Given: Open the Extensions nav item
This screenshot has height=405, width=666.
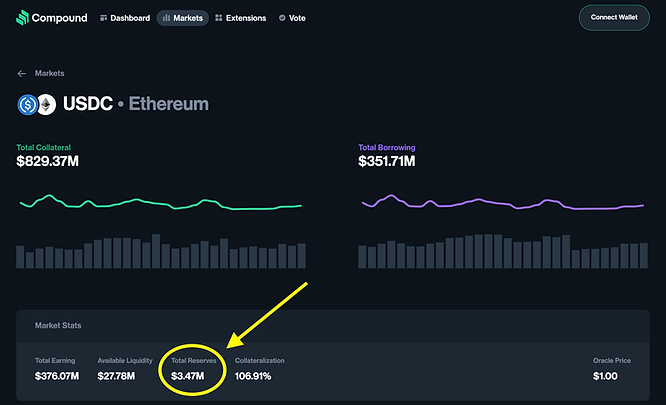Looking at the screenshot, I should (x=240, y=18).
